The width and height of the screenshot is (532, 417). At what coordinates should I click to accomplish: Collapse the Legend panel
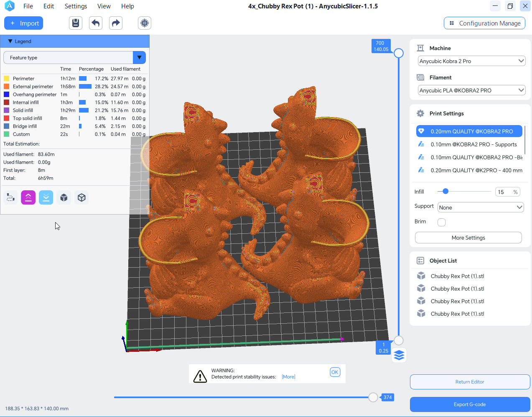coord(10,41)
